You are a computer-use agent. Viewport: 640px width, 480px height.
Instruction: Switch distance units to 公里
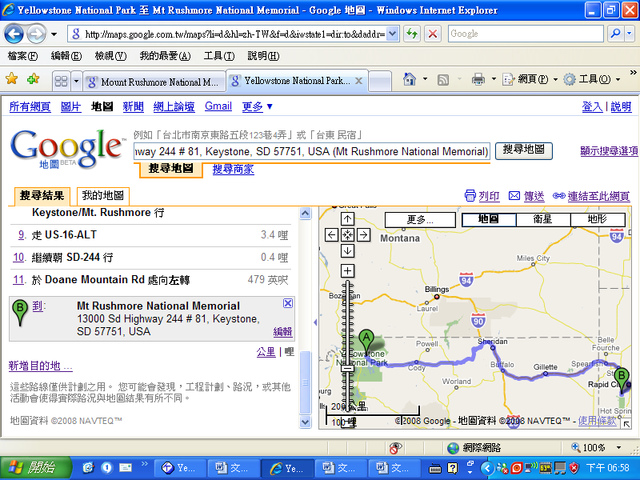266,352
